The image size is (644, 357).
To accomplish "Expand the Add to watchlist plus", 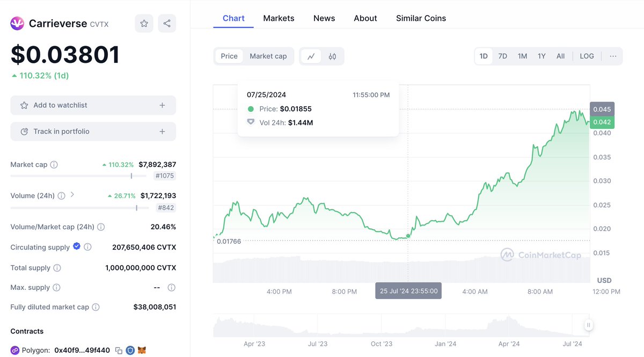I will (x=162, y=105).
